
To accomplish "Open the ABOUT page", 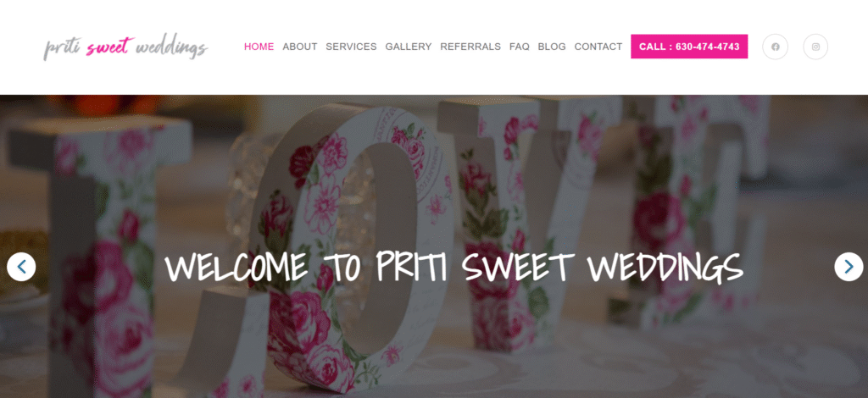I will point(299,47).
